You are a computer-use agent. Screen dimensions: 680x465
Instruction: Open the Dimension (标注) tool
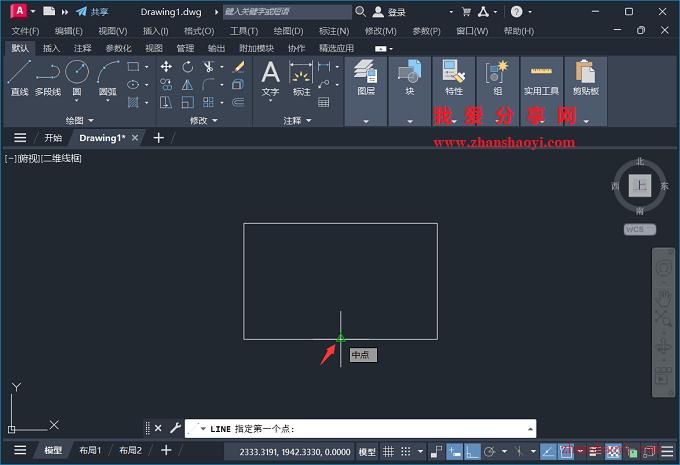point(301,78)
